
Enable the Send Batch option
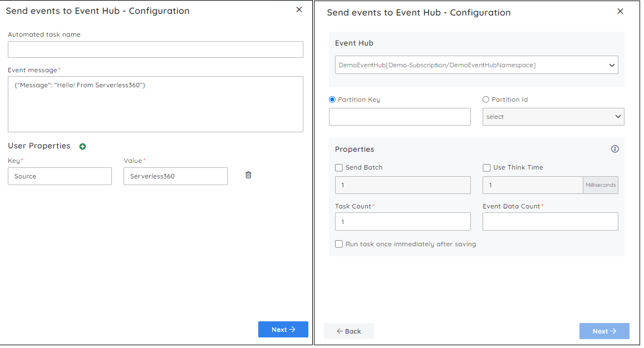(x=338, y=167)
